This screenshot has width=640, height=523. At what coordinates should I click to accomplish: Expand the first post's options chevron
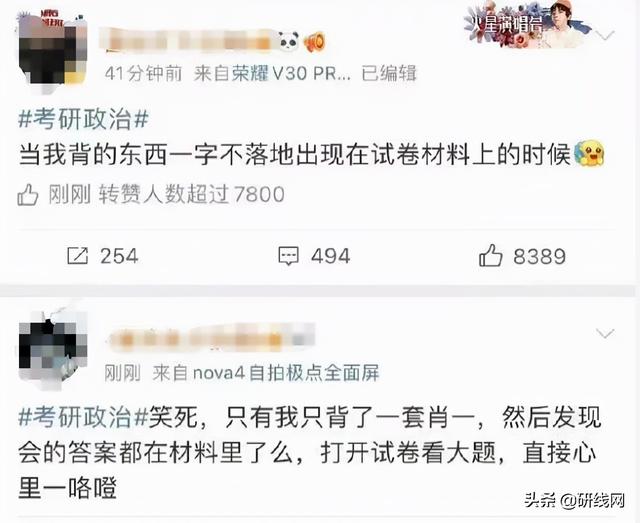point(605,35)
